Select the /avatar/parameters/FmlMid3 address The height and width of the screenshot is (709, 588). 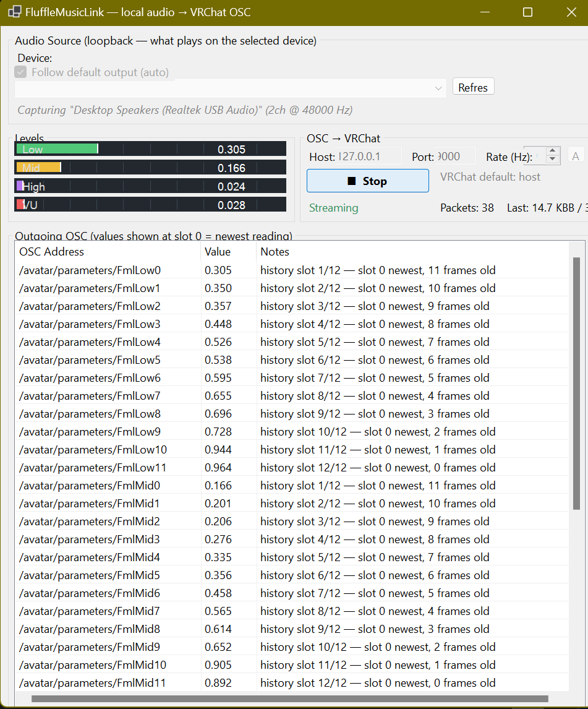coord(90,539)
